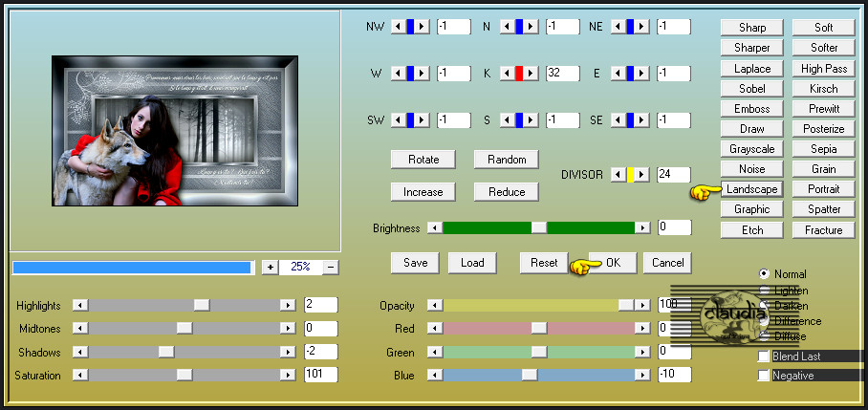
Task: Increase S value with right arrow
Action: pos(531,120)
